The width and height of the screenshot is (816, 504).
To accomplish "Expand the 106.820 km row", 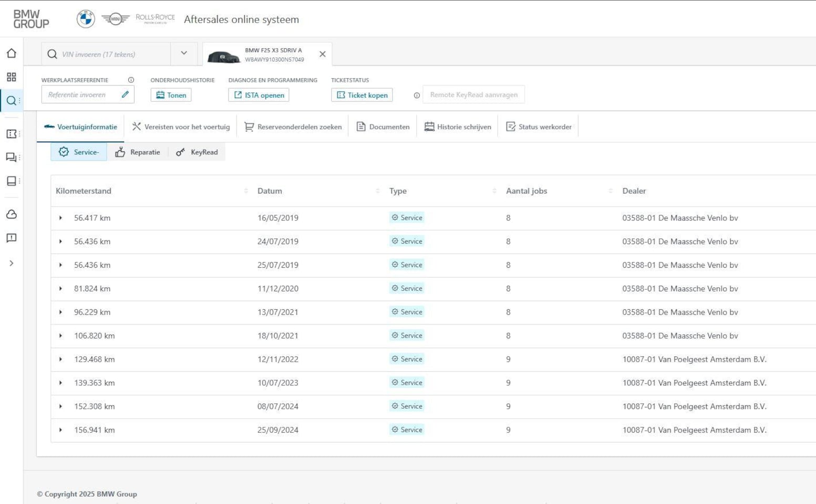I will coord(60,336).
